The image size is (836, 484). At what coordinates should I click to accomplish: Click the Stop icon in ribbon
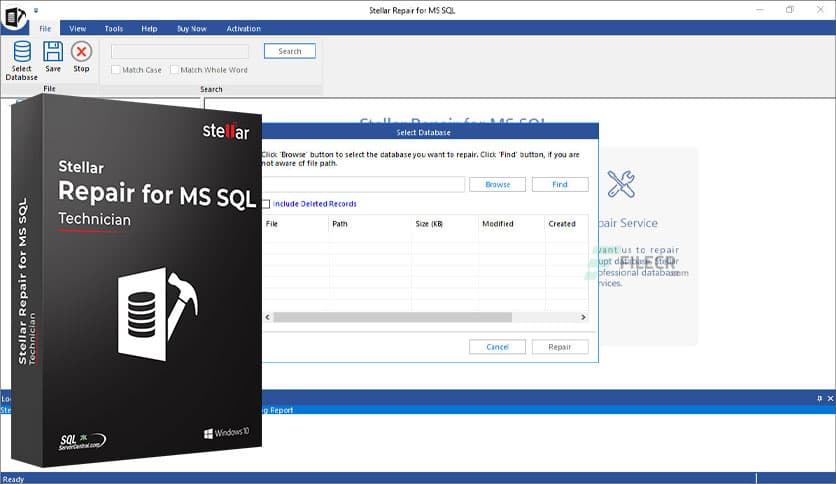pos(82,52)
